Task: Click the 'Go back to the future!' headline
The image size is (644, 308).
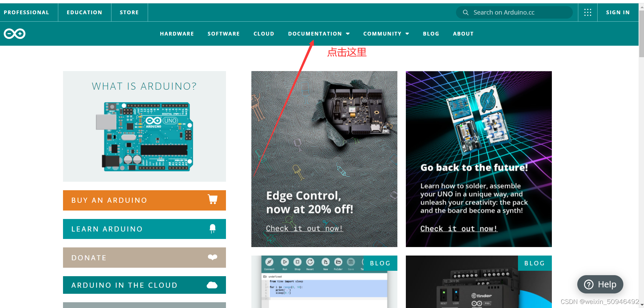Action: 474,168
